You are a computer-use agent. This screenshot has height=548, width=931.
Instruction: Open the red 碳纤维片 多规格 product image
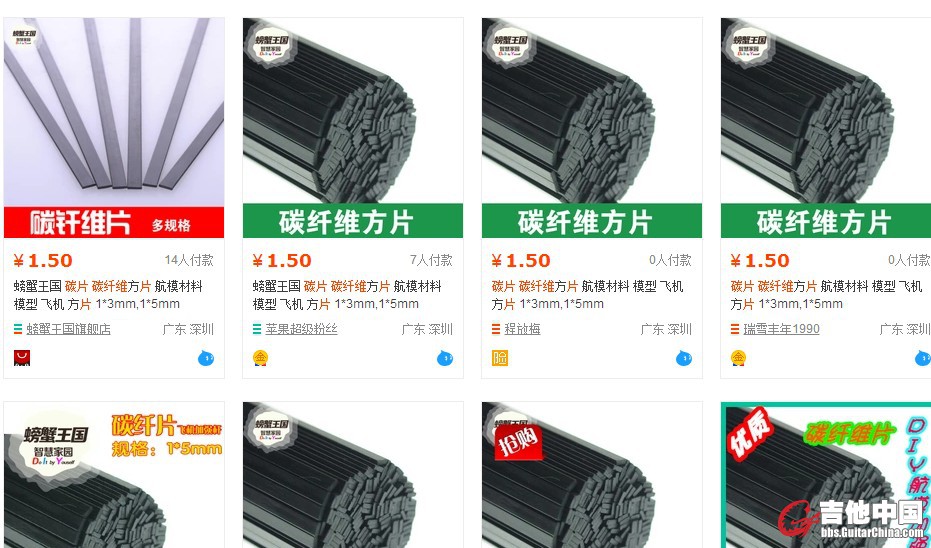pos(114,128)
